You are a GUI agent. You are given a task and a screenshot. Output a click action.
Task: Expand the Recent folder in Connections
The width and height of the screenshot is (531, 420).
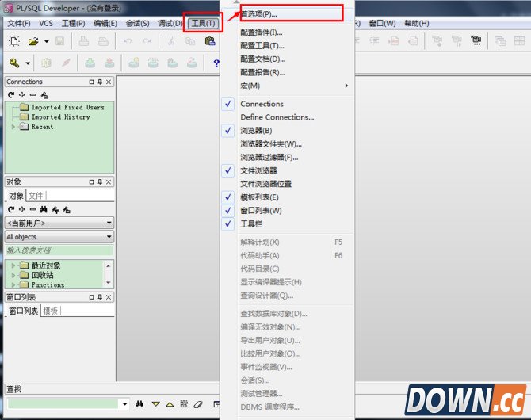(13, 127)
